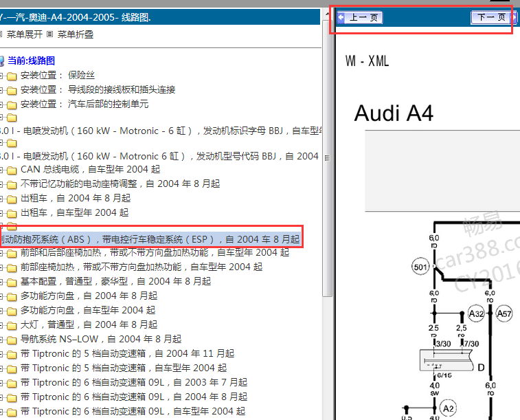Select CAN 总线电缆, 自车型年 2004 起

click(x=90, y=169)
